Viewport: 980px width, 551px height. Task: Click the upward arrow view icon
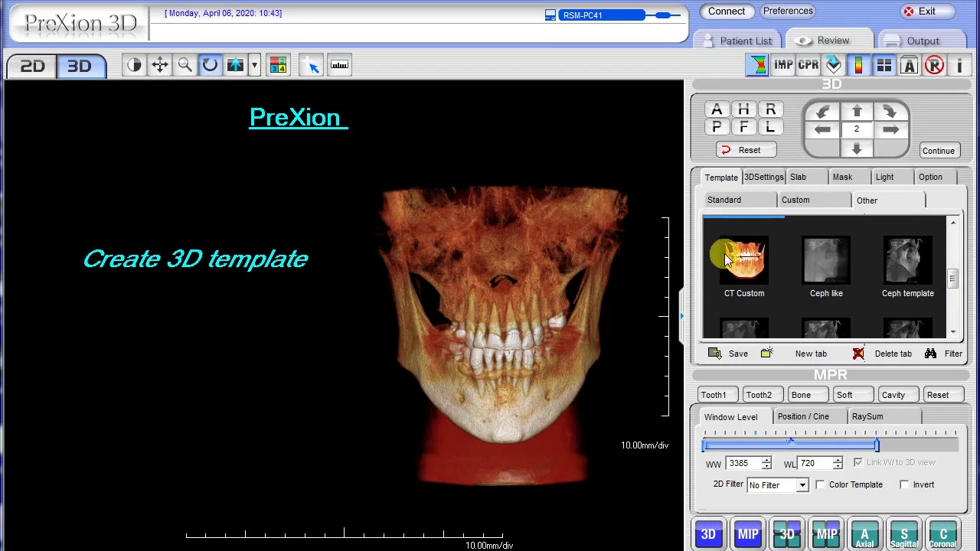[x=235, y=65]
